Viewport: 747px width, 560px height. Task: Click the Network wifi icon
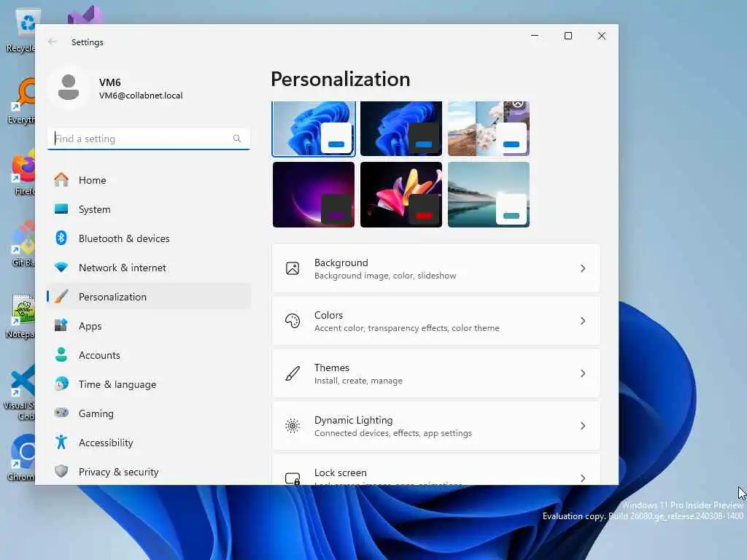[61, 267]
